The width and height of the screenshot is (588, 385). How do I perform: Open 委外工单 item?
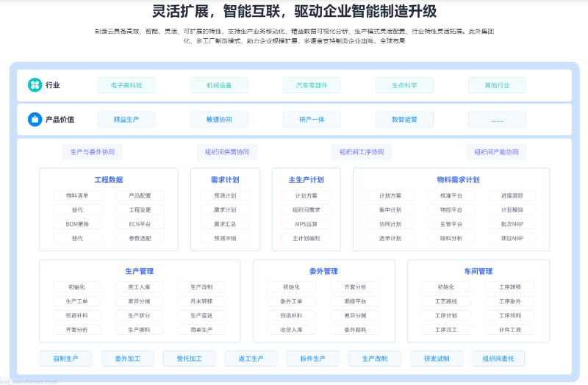click(x=291, y=301)
